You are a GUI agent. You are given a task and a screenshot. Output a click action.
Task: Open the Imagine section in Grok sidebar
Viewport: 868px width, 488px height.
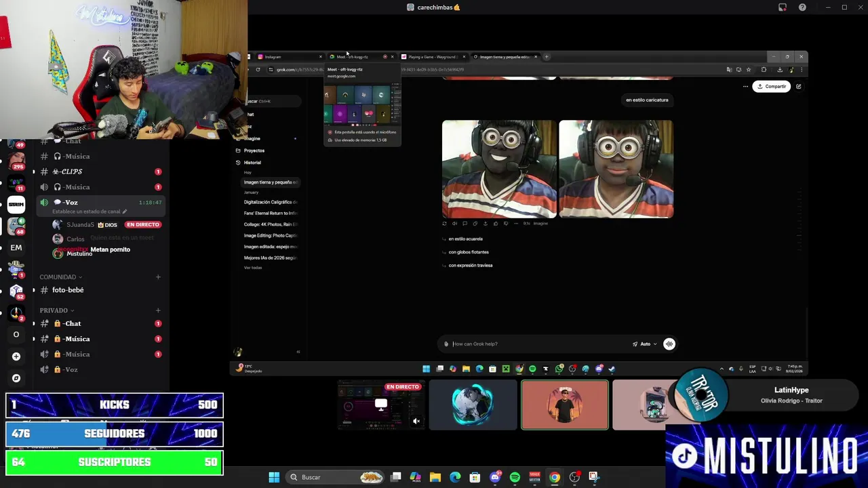point(252,138)
